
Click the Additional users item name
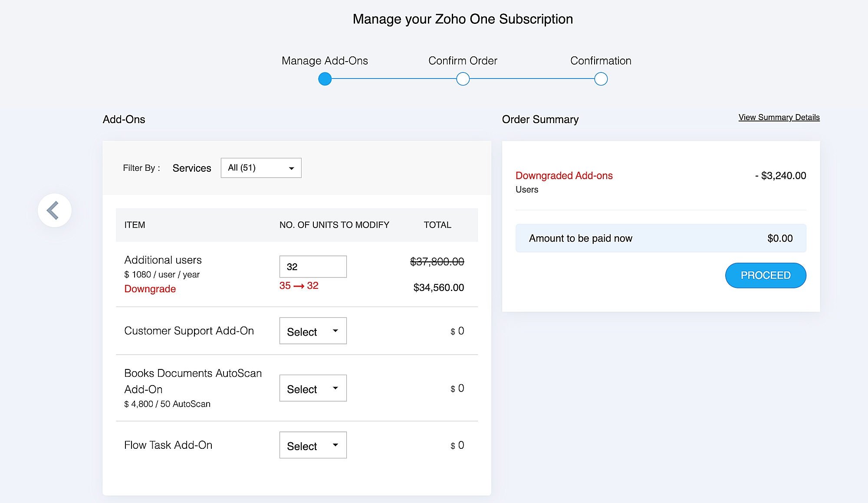tap(163, 260)
